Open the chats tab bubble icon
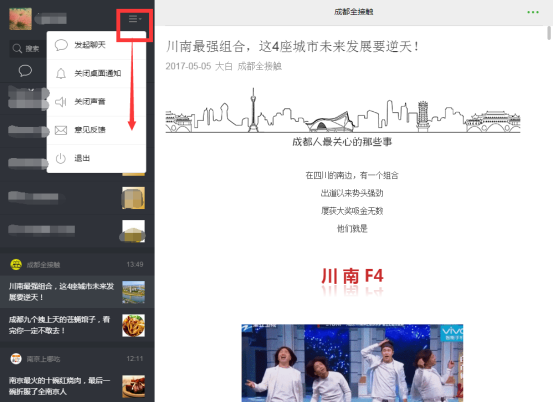The width and height of the screenshot is (553, 402). pos(25,71)
